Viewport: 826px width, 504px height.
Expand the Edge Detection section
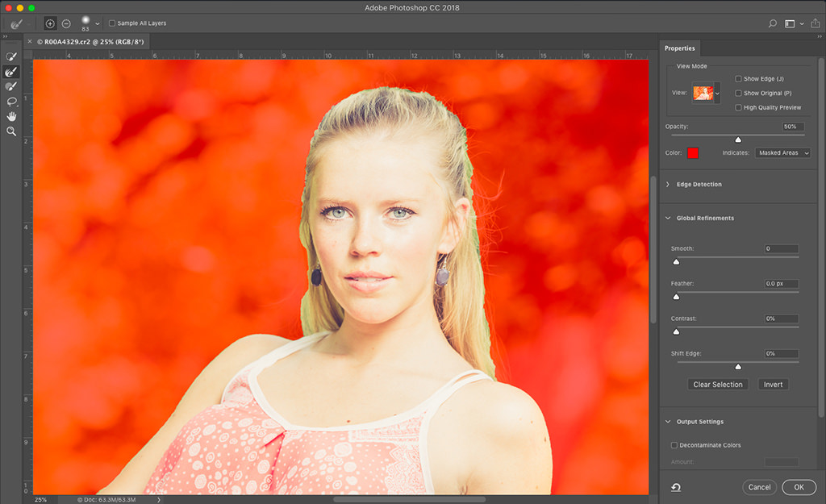(x=668, y=185)
